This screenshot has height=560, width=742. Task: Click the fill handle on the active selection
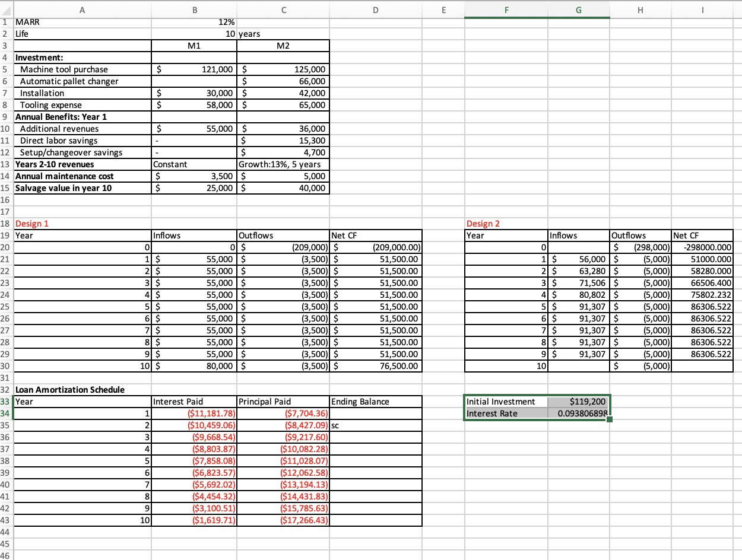(x=608, y=419)
